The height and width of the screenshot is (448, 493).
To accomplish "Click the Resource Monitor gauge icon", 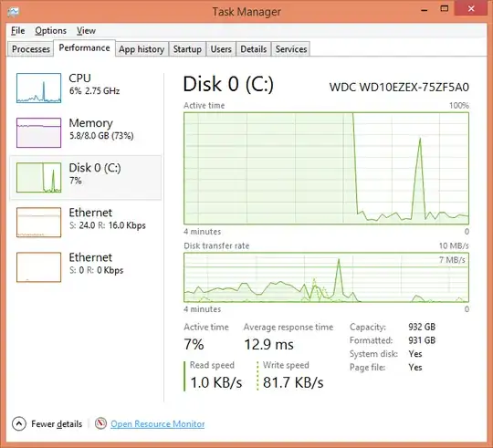I will (x=100, y=423).
